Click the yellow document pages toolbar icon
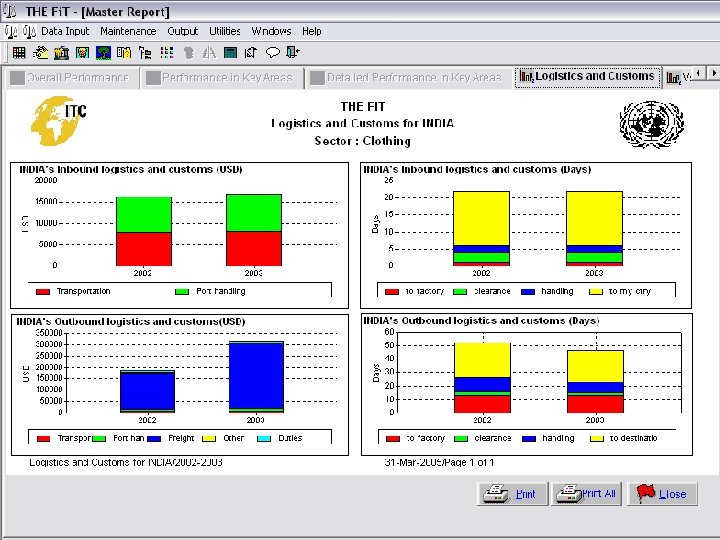 (124, 53)
